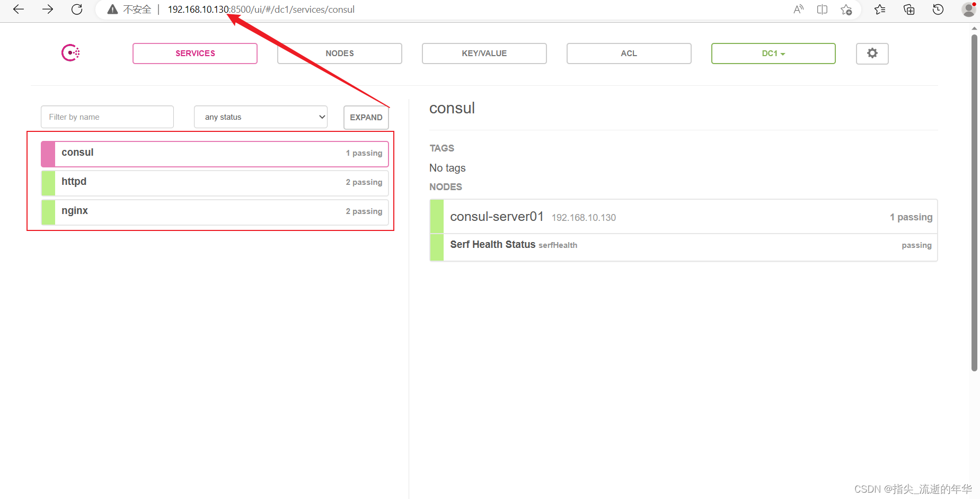Open the read aloud icon in address bar
Image resolution: width=980 pixels, height=499 pixels.
click(x=798, y=10)
